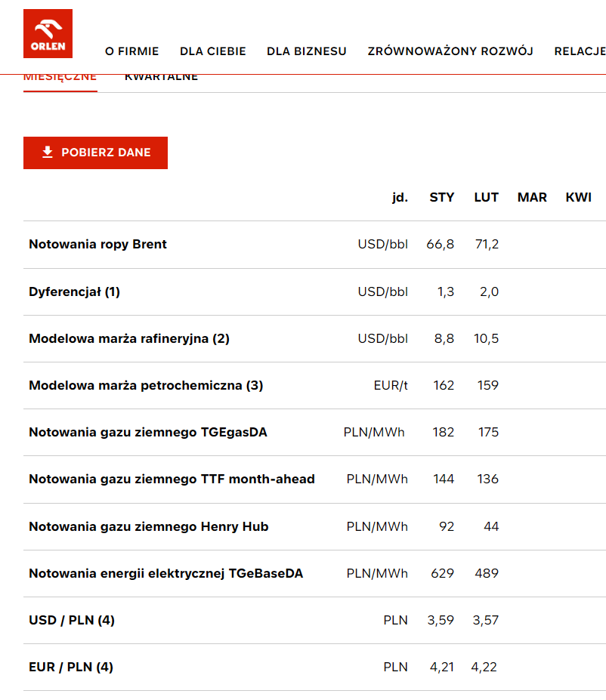This screenshot has width=606, height=700.
Task: Click the EUR/t unit cell
Action: pyautogui.click(x=391, y=385)
